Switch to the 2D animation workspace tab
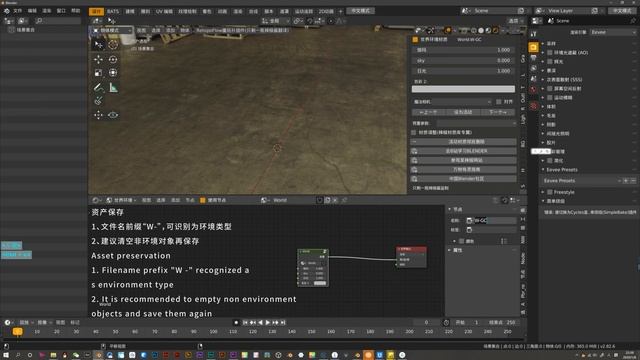The image size is (640, 360). coord(326,11)
